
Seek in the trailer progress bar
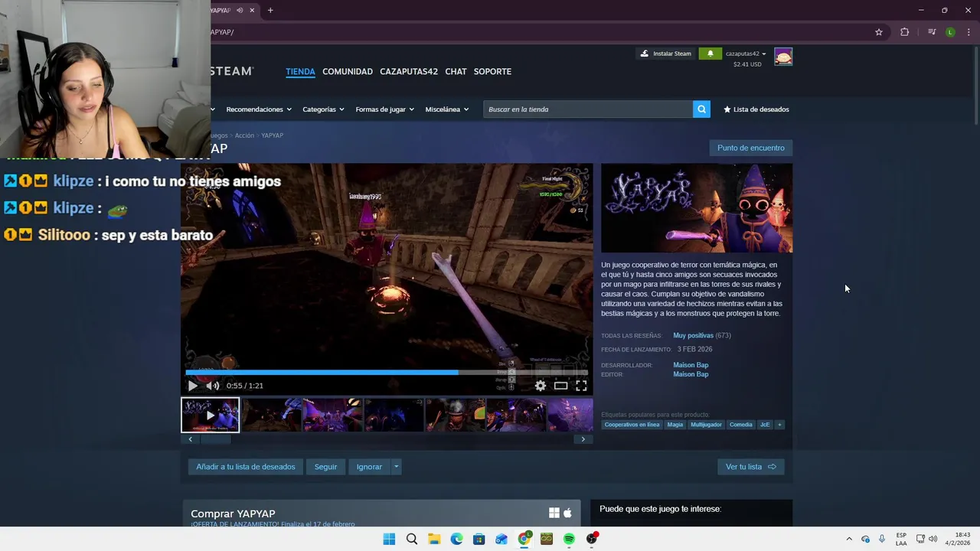tap(387, 373)
